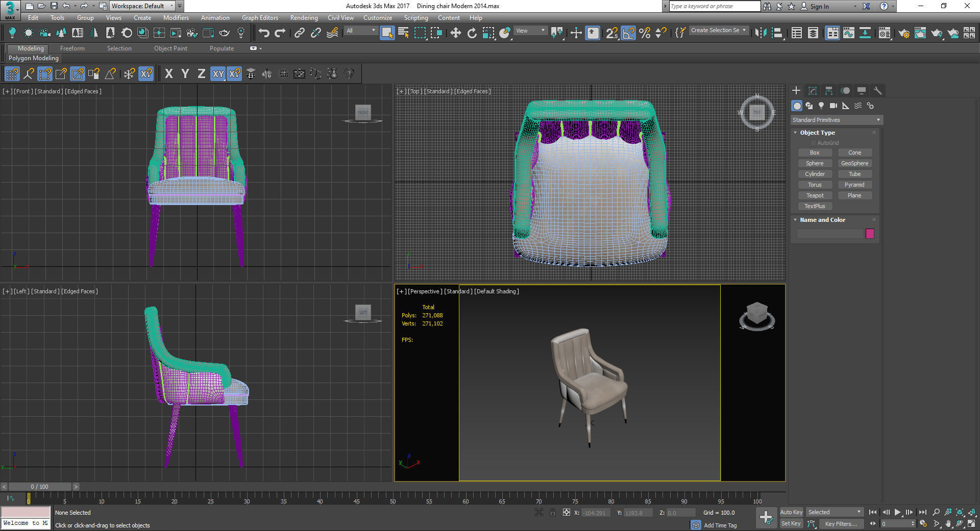Toggle the Scene Explorer icon
Image resolution: width=980 pixels, height=531 pixels.
[796, 33]
